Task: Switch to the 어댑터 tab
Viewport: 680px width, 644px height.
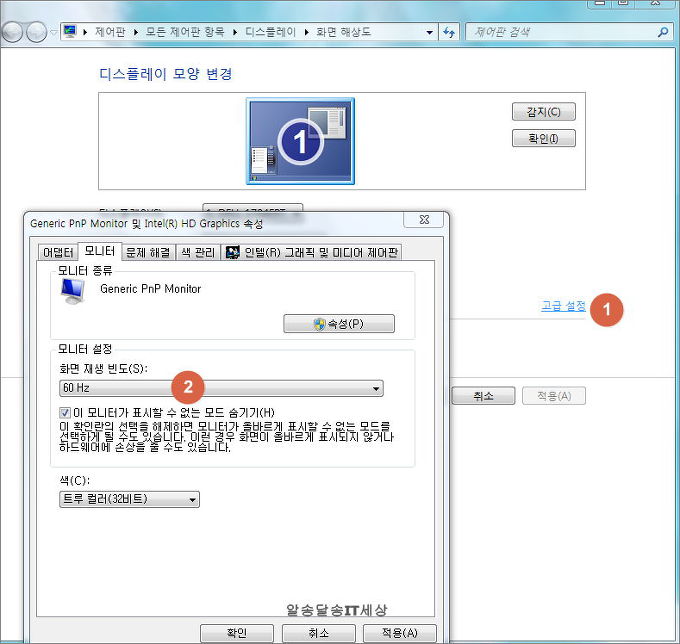Action: pyautogui.click(x=57, y=252)
